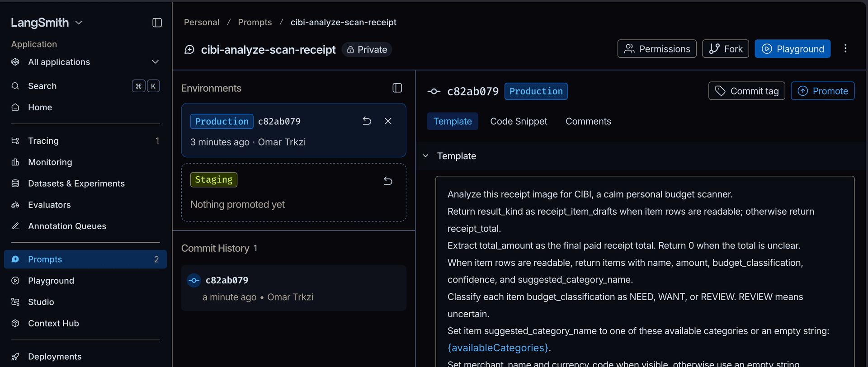Click the Context Hub cube icon
This screenshot has height=367, width=868.
[x=15, y=323]
